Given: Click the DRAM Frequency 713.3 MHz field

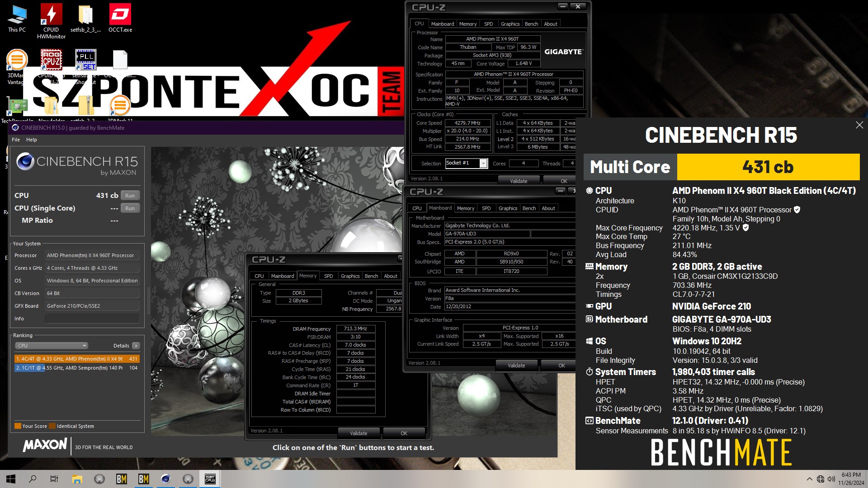Looking at the screenshot, I should [356, 328].
